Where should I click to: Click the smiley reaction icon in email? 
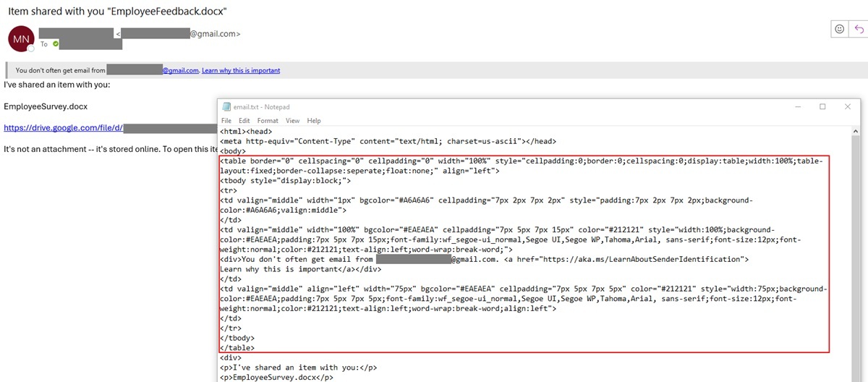click(840, 29)
